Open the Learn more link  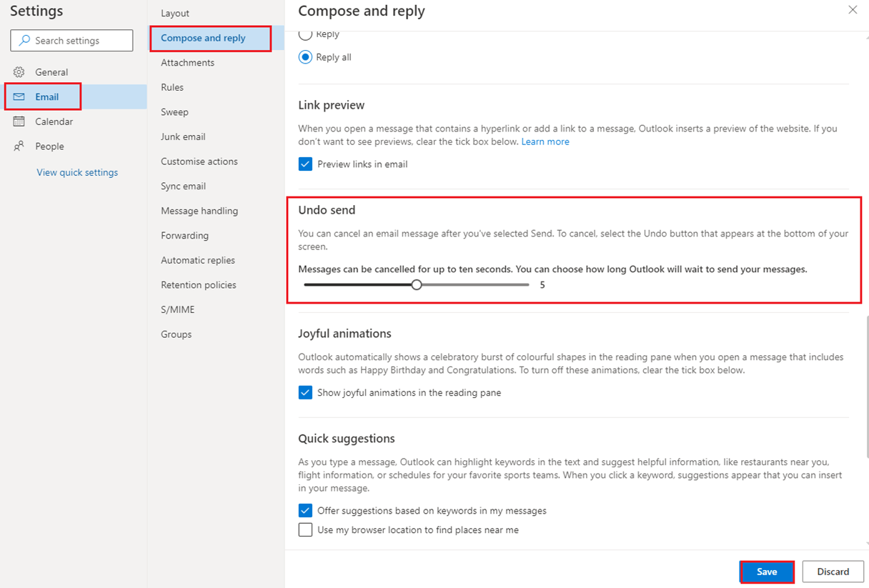[545, 141]
